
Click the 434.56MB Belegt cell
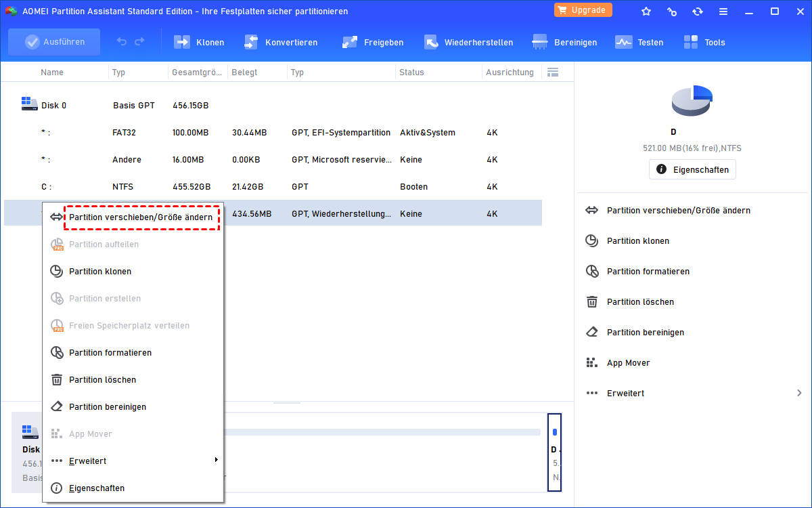point(252,214)
